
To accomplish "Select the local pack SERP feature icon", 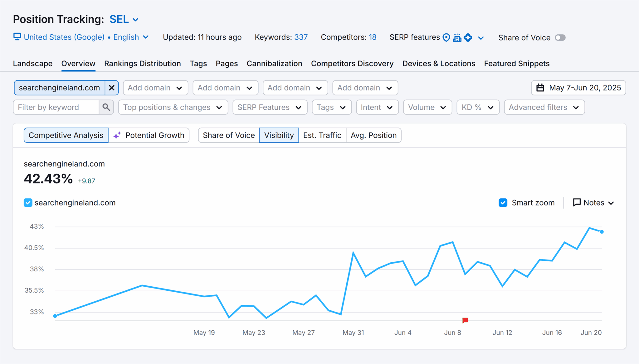I will point(457,37).
